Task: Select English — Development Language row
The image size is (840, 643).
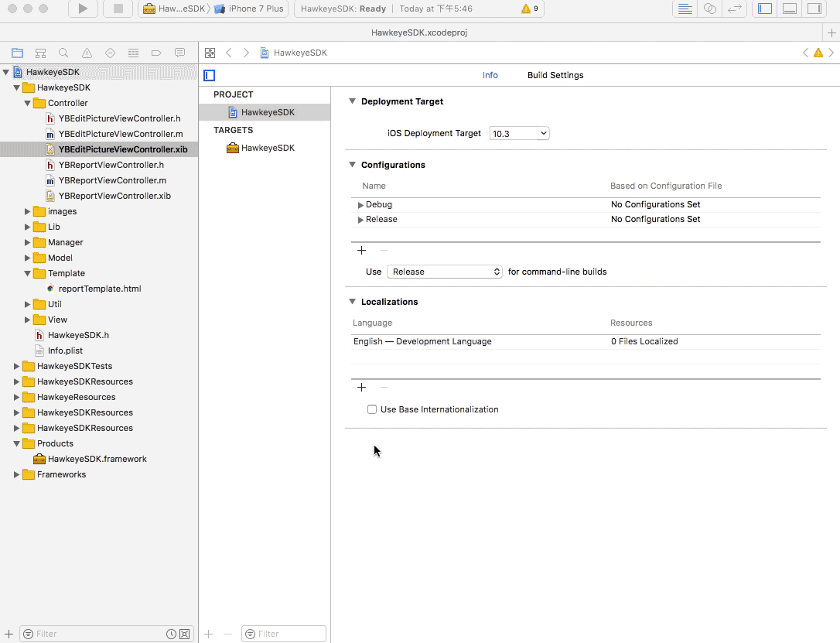Action: 586,342
